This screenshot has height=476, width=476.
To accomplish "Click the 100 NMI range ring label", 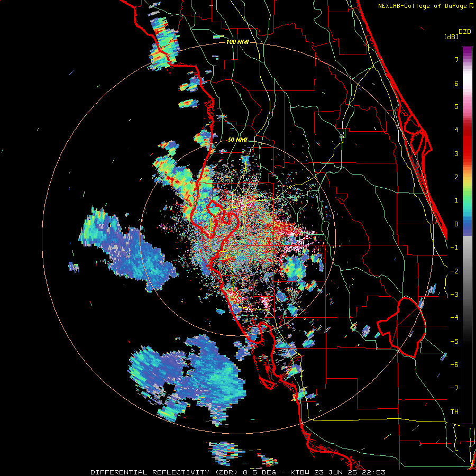I will tap(237, 42).
